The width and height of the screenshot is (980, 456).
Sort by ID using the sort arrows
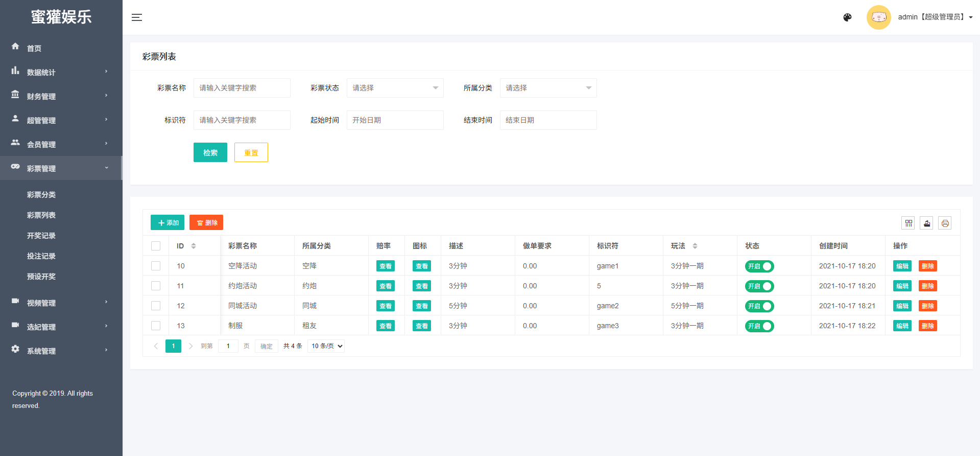click(x=194, y=246)
